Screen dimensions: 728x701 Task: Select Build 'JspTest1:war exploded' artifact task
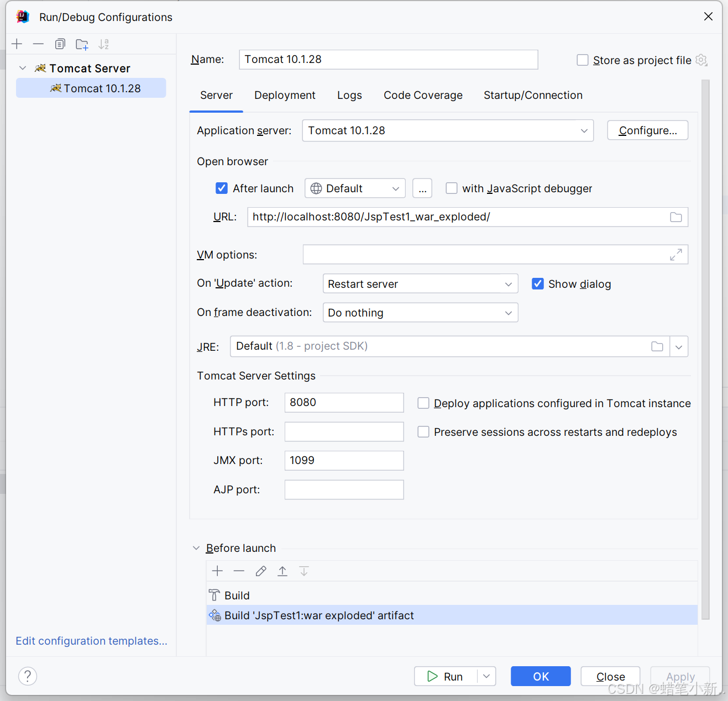[452, 615]
